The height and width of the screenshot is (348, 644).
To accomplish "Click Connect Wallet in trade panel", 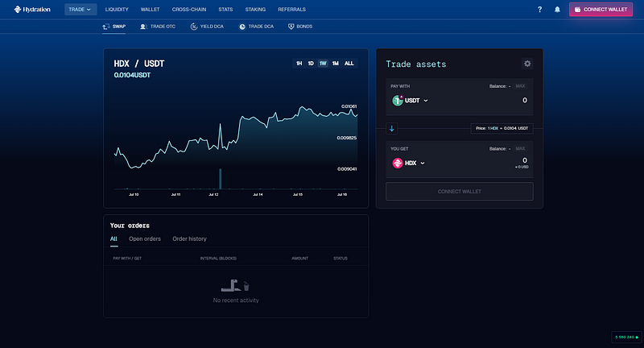I will pos(459,192).
